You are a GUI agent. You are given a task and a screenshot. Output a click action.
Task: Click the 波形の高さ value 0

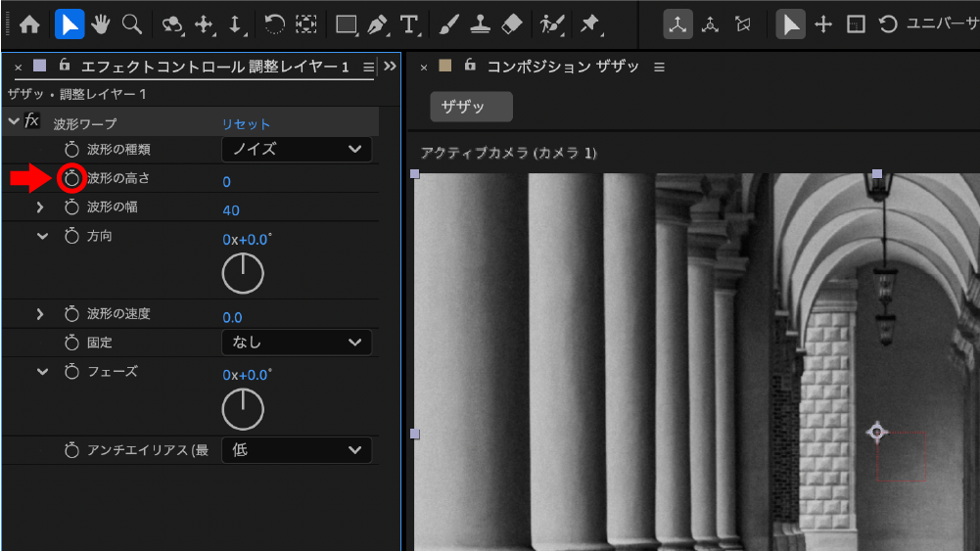(226, 182)
